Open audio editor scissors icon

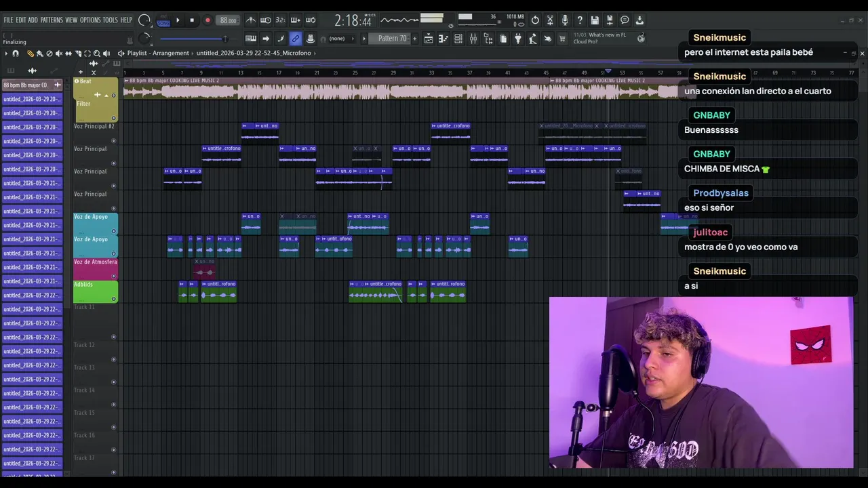(x=550, y=20)
